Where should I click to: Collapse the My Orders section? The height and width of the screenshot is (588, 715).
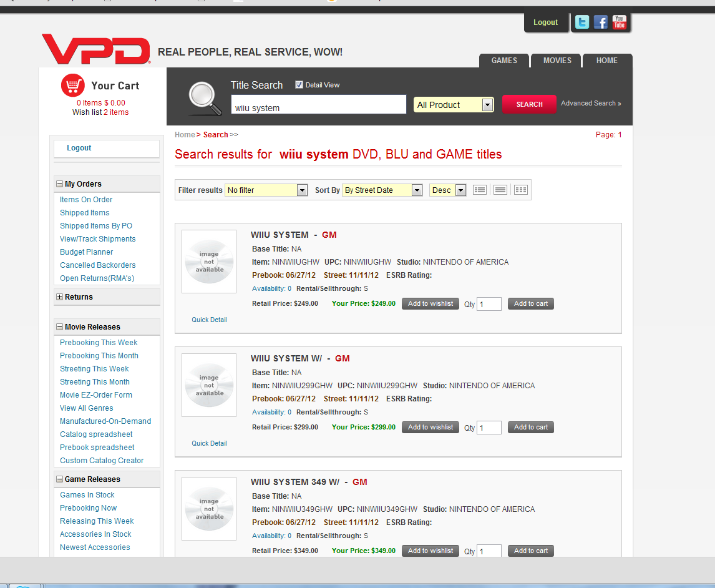59,184
